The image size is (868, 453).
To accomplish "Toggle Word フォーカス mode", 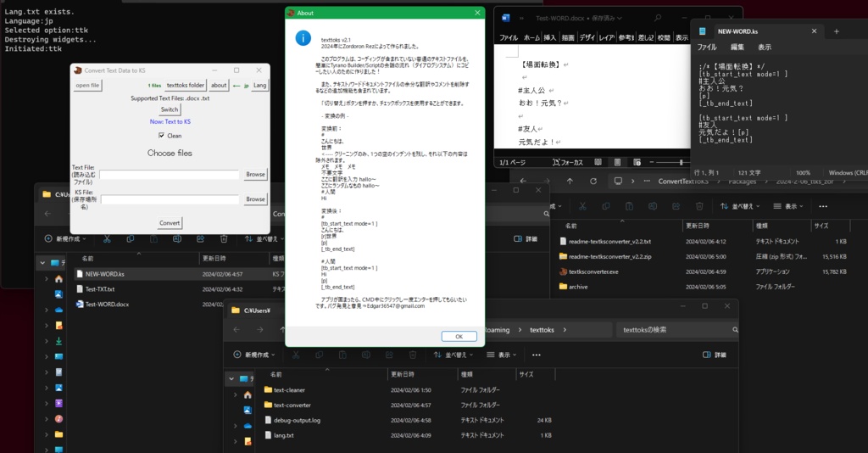I will 567,162.
